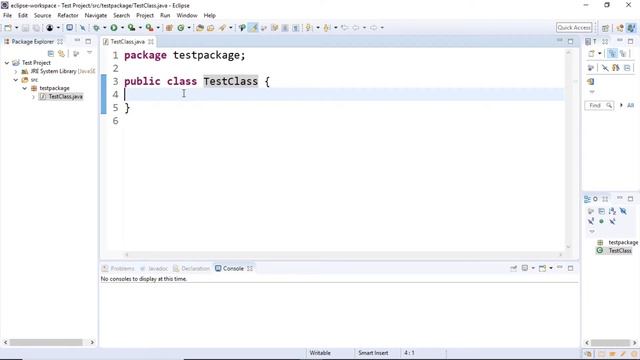The image size is (640, 360).
Task: Click the Next Annotation icon
Action: click(309, 28)
